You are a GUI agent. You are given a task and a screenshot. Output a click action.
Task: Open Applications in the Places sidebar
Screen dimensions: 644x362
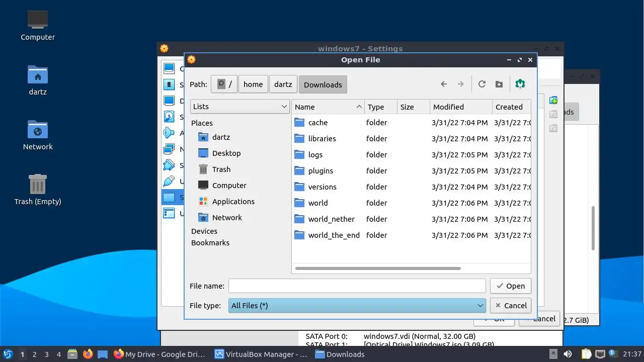tap(233, 201)
